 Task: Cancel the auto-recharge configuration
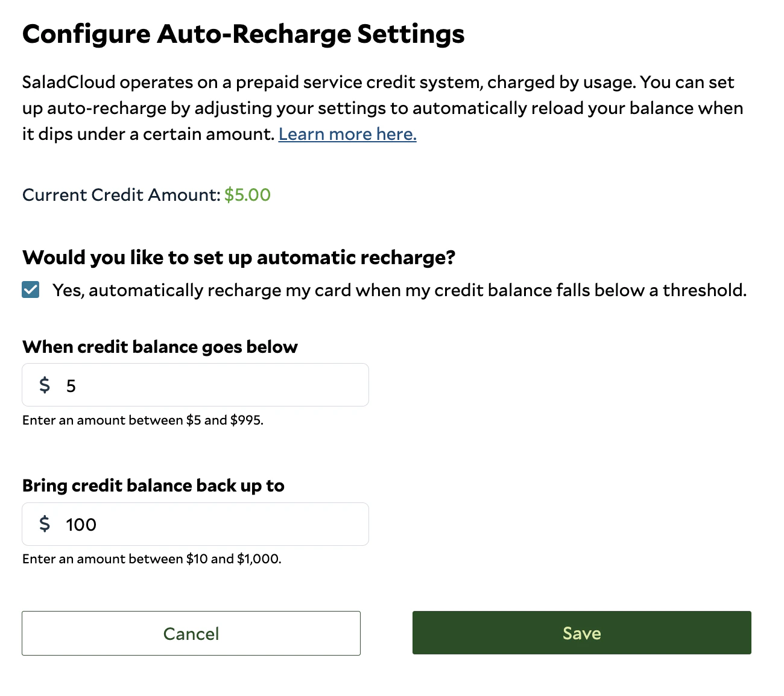[x=191, y=633]
